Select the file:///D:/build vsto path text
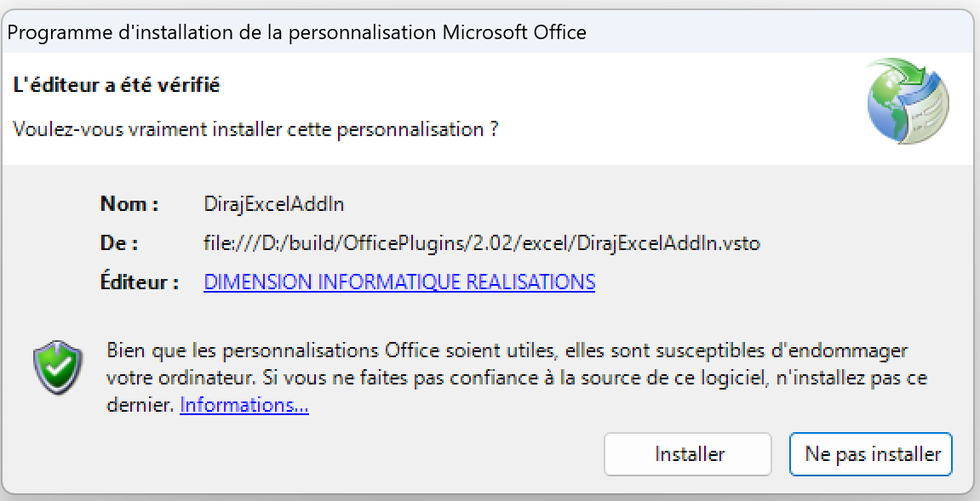This screenshot has height=501, width=980. point(482,242)
